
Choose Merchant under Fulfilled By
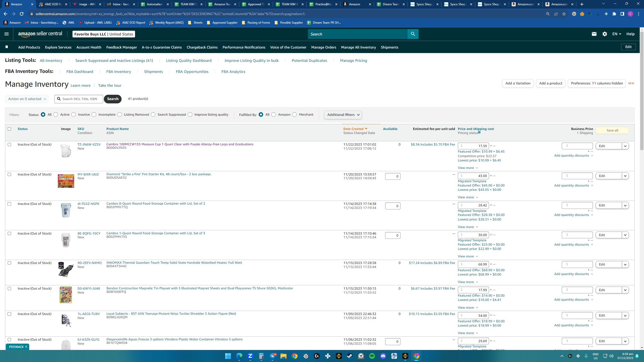tap(294, 115)
